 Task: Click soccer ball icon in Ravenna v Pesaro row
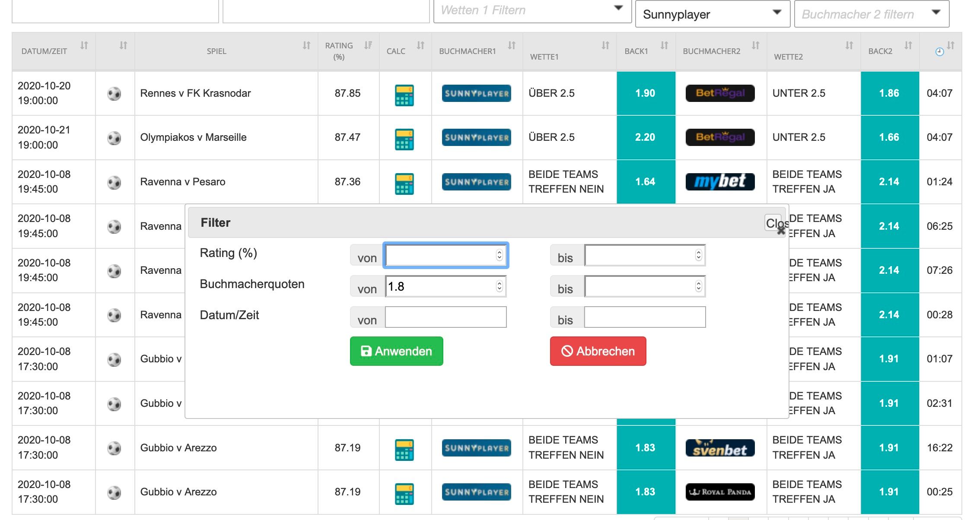point(114,182)
